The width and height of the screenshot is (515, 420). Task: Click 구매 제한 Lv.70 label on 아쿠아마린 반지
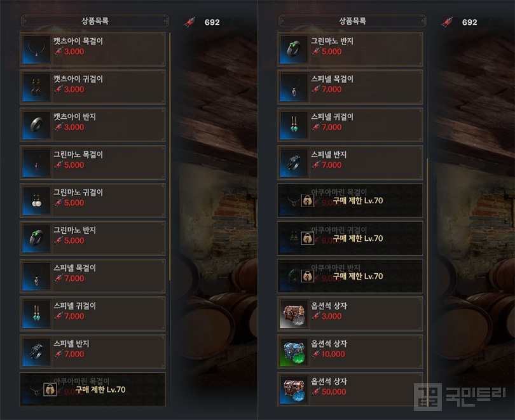coord(358,276)
